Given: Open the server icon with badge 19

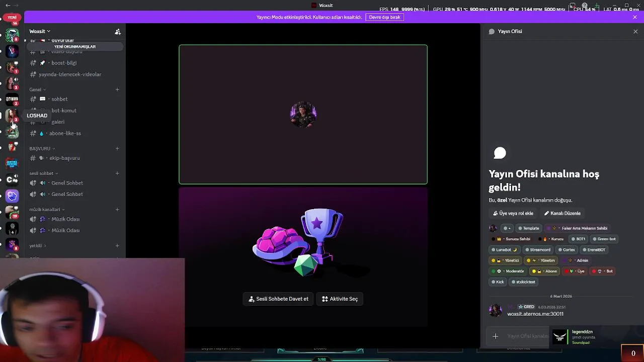Looking at the screenshot, I should pyautogui.click(x=12, y=212).
